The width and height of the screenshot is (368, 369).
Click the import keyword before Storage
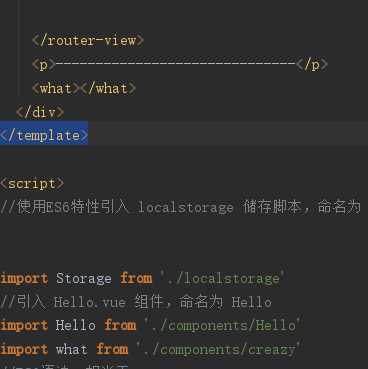(x=24, y=279)
